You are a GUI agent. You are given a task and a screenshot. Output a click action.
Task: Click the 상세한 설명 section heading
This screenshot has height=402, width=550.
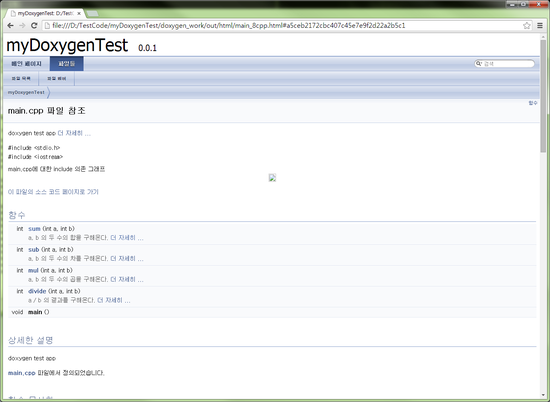[x=31, y=340]
